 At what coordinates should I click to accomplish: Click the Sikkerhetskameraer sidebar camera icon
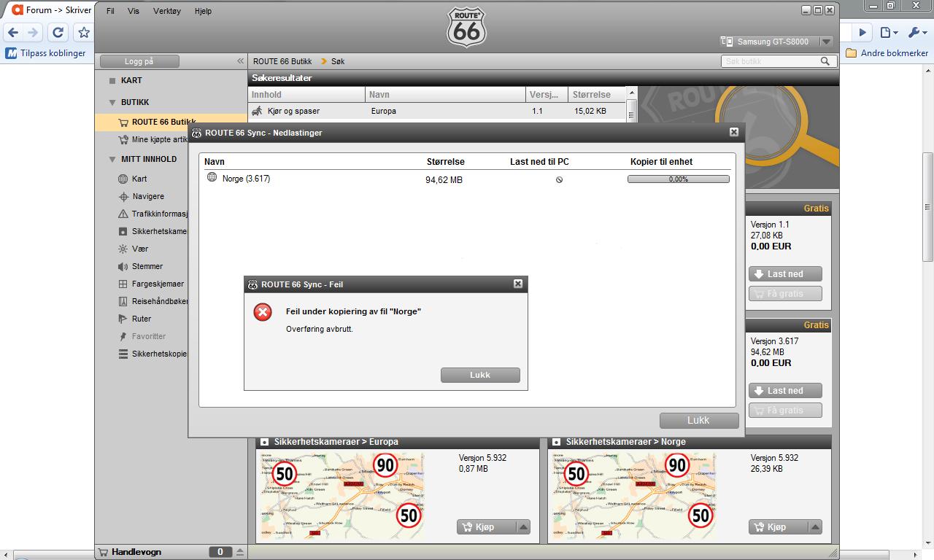click(123, 231)
